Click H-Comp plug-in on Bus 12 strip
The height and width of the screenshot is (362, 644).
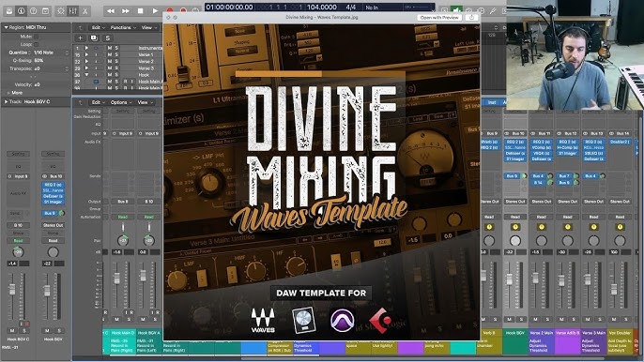pos(568,147)
